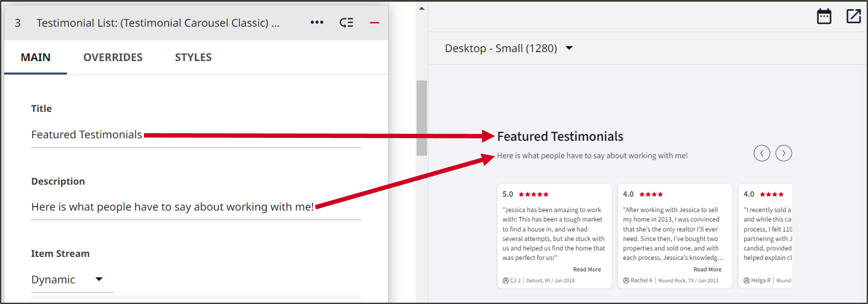Open the calendar icon in preview toolbar

click(824, 16)
